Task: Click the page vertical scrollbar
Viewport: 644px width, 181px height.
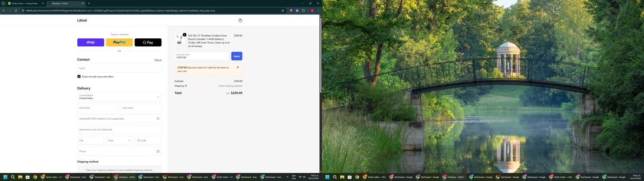Action: pos(320,56)
